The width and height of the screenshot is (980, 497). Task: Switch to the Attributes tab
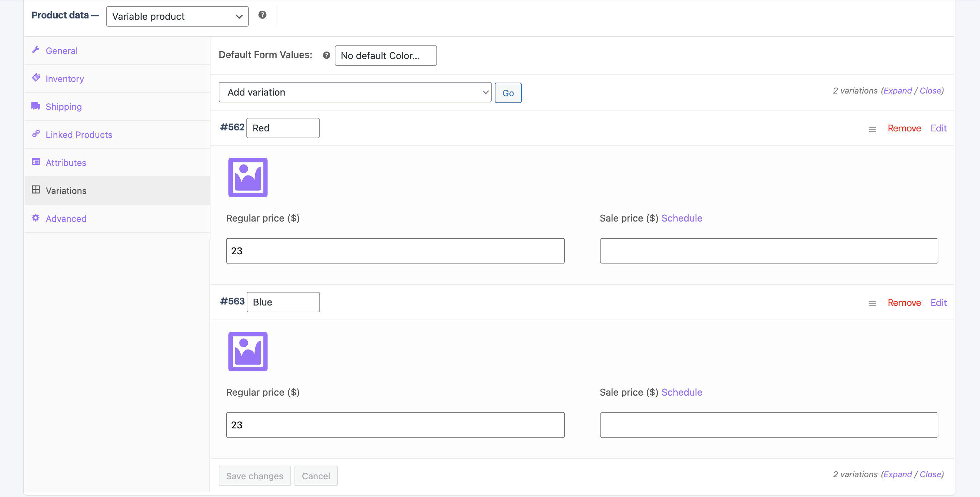[117, 162]
